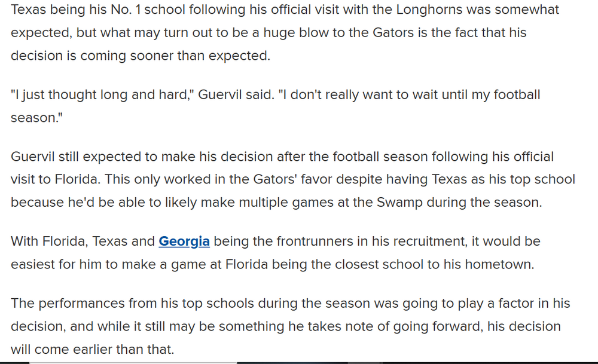Click the paragraph beginning "Guervil still expected"
Viewport: 598px width, 364px height.
(x=293, y=179)
